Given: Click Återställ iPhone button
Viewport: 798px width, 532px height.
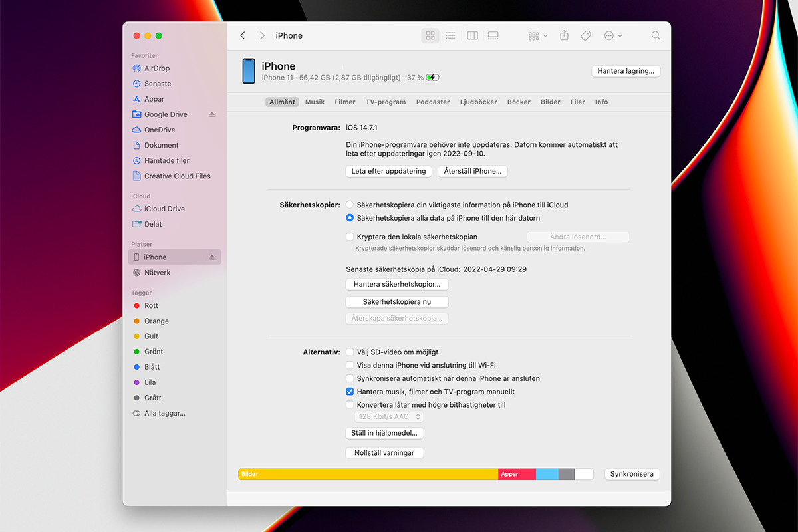Looking at the screenshot, I should tap(473, 171).
